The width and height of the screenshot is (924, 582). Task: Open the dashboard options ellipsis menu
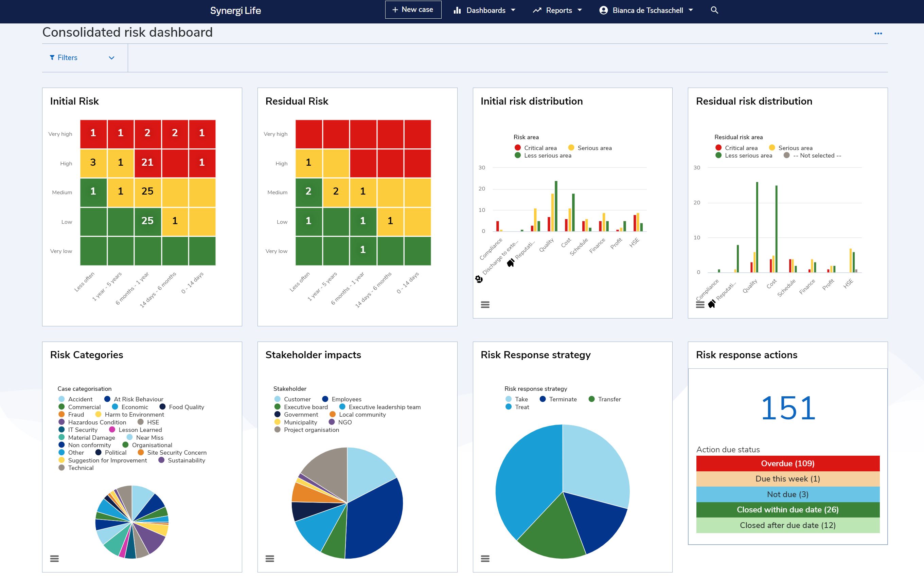878,33
